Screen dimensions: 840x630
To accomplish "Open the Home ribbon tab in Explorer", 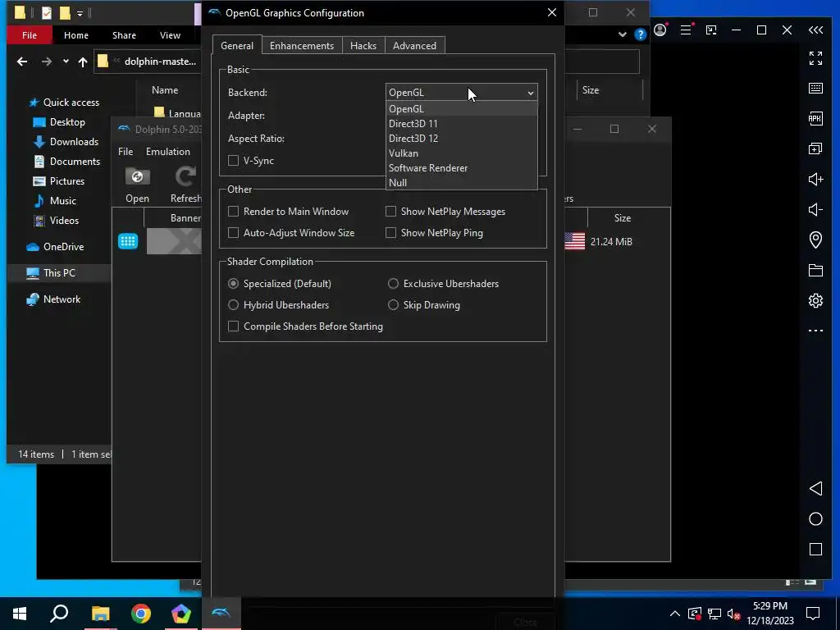I will pos(76,35).
